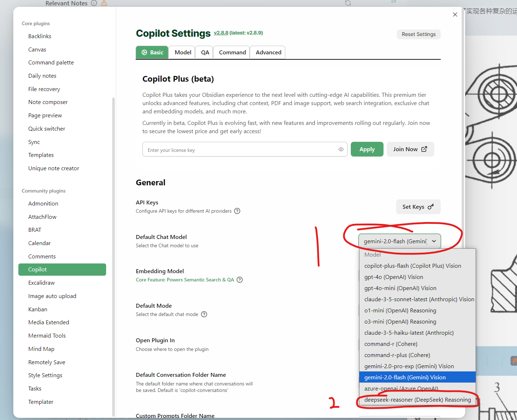Select command-r (Cohere) option
The width and height of the screenshot is (517, 420).
417,344
